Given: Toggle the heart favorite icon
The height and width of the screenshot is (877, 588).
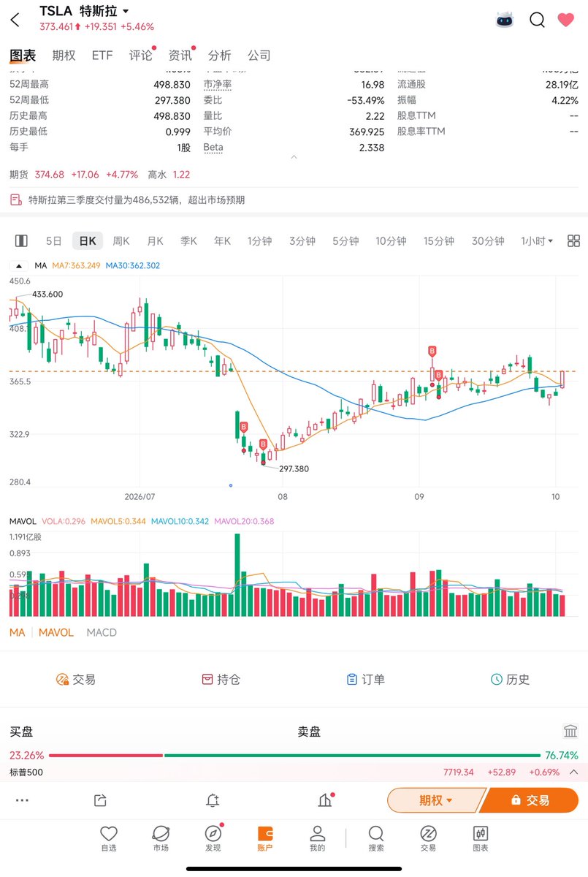Looking at the screenshot, I should [x=566, y=20].
